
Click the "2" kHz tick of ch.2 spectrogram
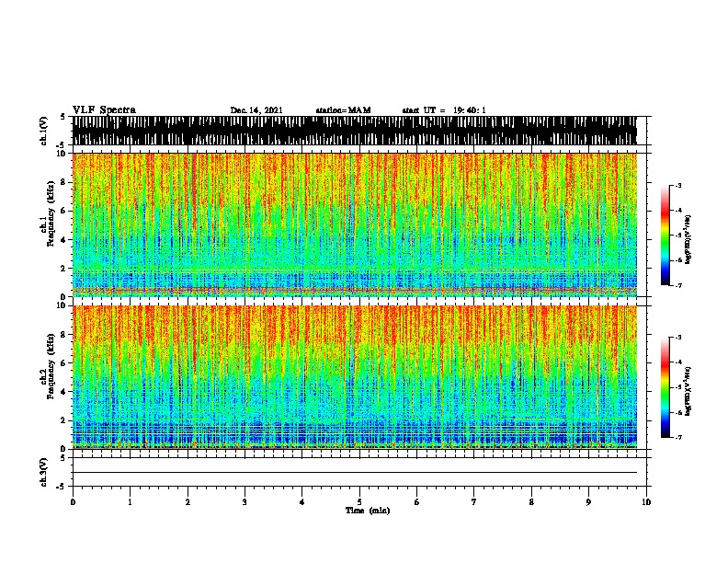64,420
